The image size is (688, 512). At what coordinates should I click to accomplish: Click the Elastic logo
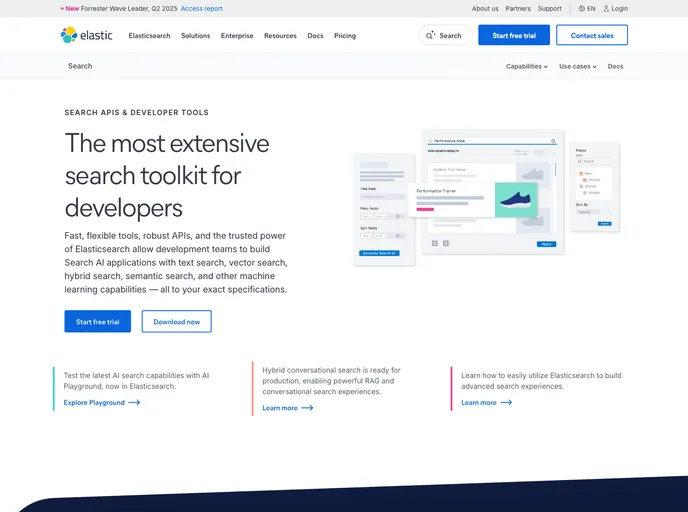point(86,35)
